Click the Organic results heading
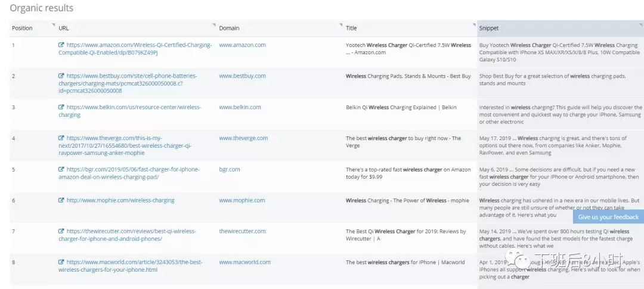Viewport: 644px width, 289px height. click(42, 8)
